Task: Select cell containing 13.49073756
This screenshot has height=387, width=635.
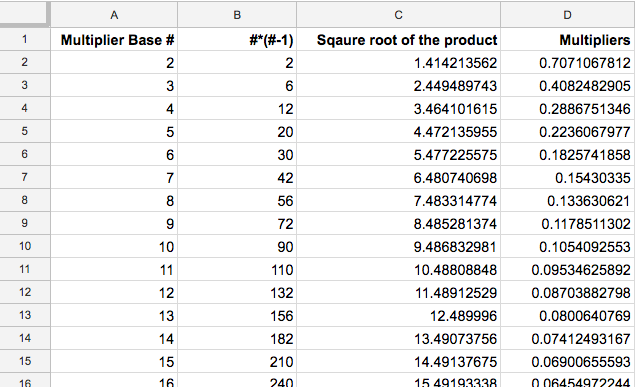Action: point(398,338)
